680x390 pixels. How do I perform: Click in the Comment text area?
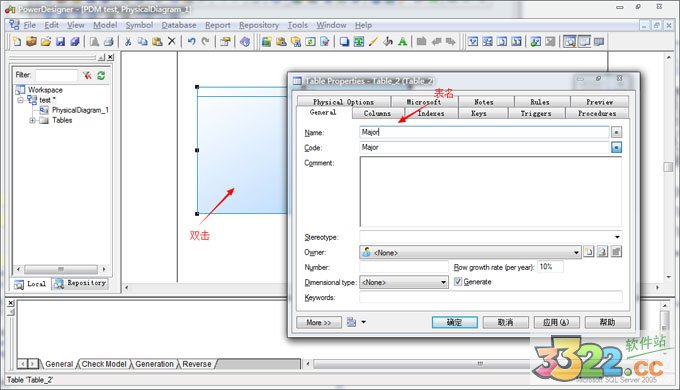point(490,191)
